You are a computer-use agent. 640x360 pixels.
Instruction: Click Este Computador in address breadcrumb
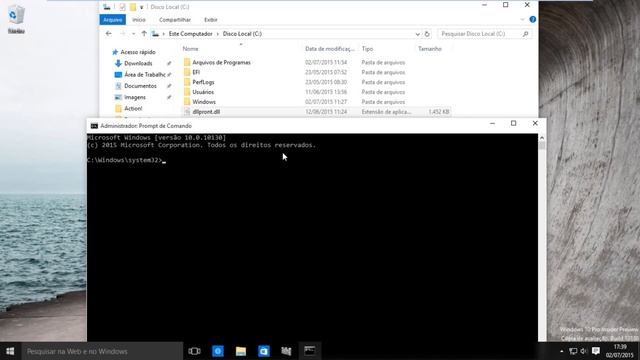[191, 34]
